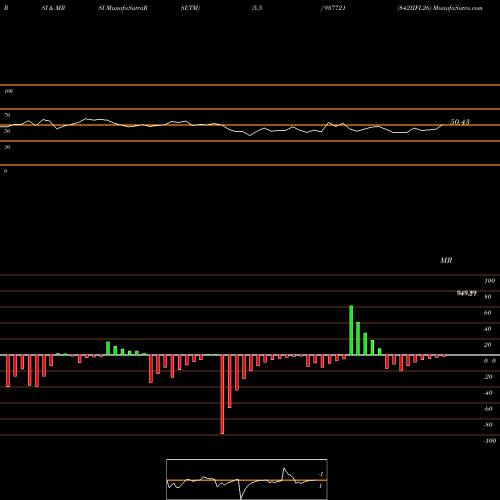Click the RSI 70 level label
Viewport: 500px width, 500px height.
[7, 115]
